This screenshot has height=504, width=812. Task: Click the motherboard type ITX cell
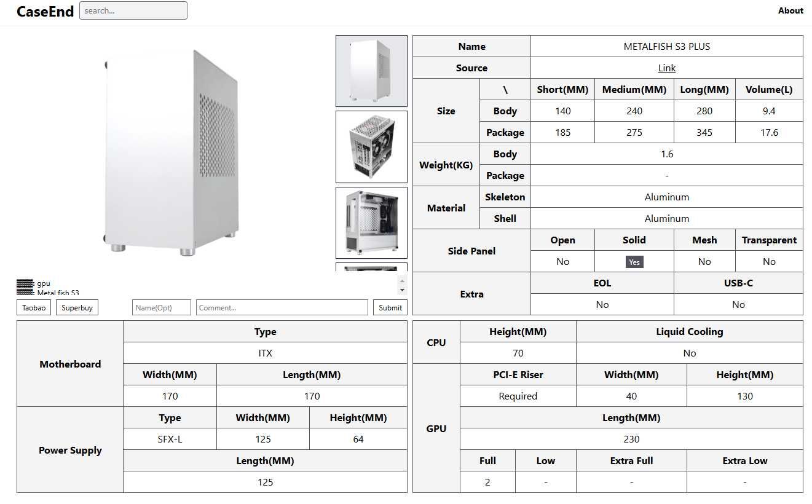tap(265, 353)
